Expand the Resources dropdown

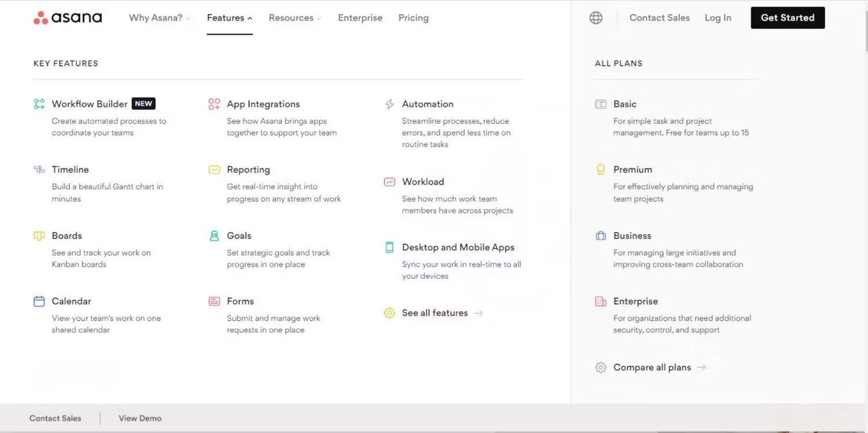click(x=295, y=18)
